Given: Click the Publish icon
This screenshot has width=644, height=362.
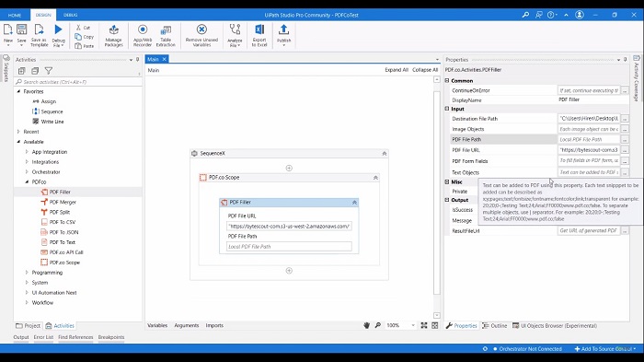Looking at the screenshot, I should tap(283, 29).
